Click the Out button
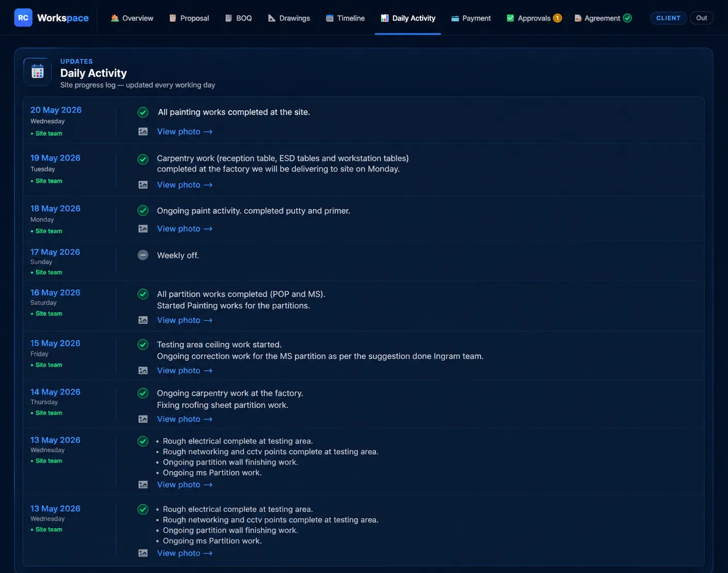This screenshot has width=728, height=573. click(x=701, y=18)
